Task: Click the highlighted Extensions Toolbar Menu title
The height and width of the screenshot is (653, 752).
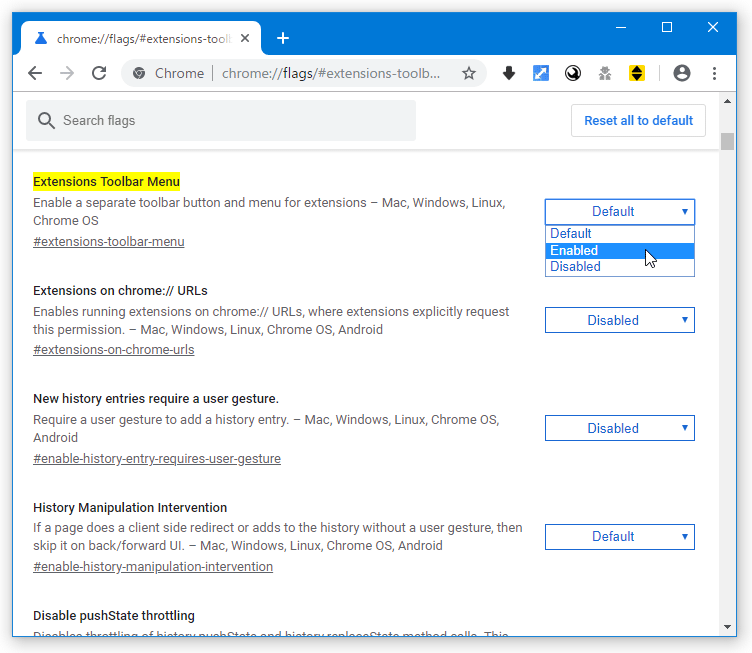Action: pyautogui.click(x=106, y=182)
